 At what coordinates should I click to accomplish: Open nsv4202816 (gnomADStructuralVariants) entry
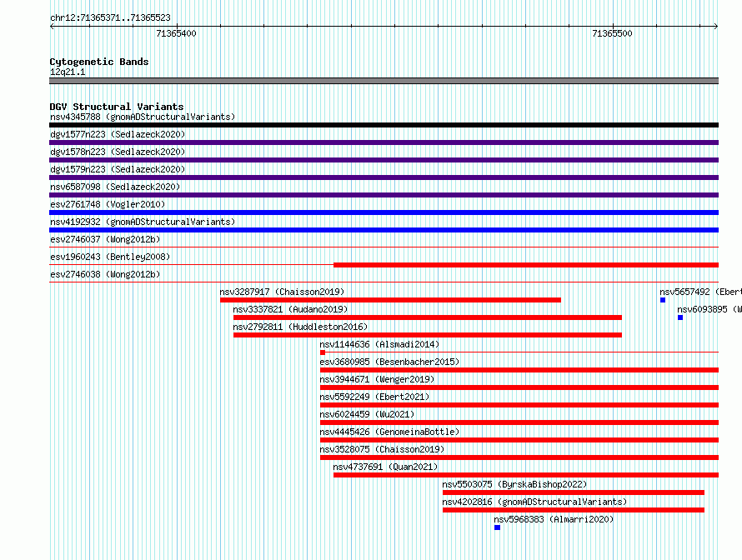[534, 502]
